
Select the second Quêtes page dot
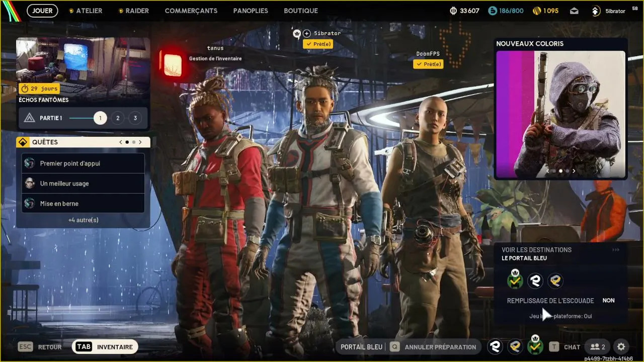coord(133,142)
